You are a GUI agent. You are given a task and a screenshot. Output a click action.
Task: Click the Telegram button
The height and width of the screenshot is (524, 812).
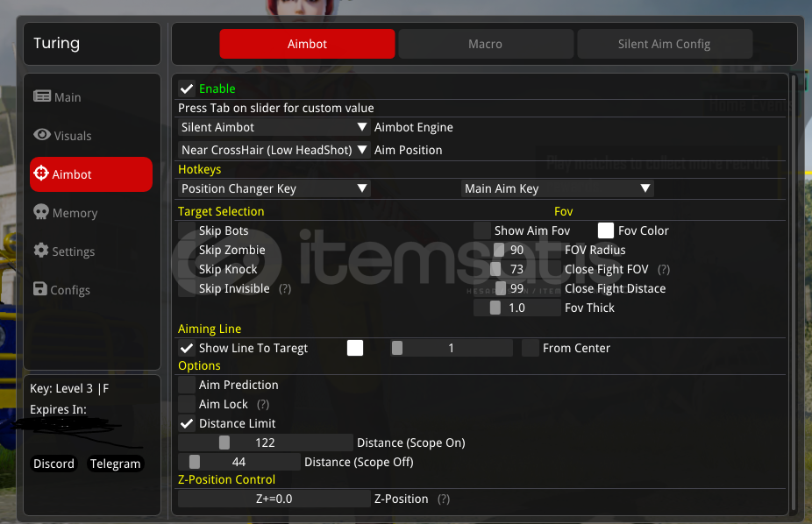coord(115,464)
